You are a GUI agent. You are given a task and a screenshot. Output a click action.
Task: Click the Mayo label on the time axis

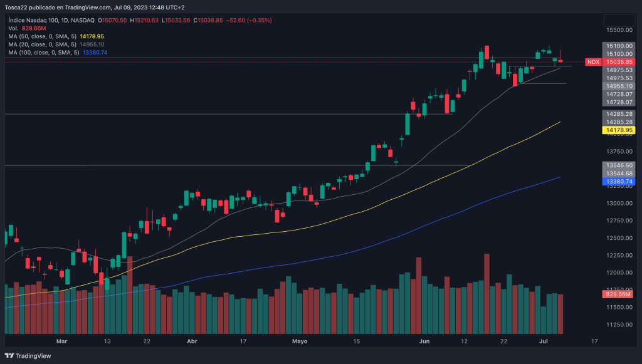click(300, 341)
